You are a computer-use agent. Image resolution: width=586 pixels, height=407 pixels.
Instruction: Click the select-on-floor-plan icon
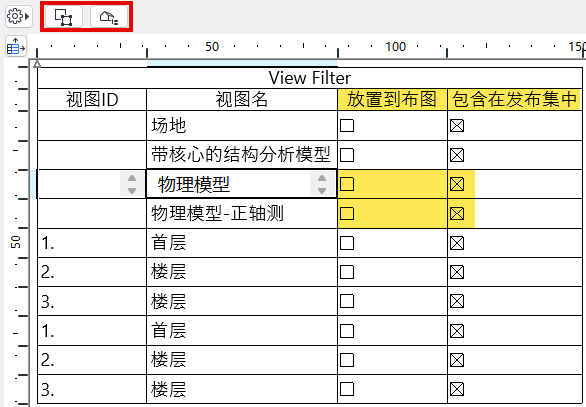click(x=64, y=17)
